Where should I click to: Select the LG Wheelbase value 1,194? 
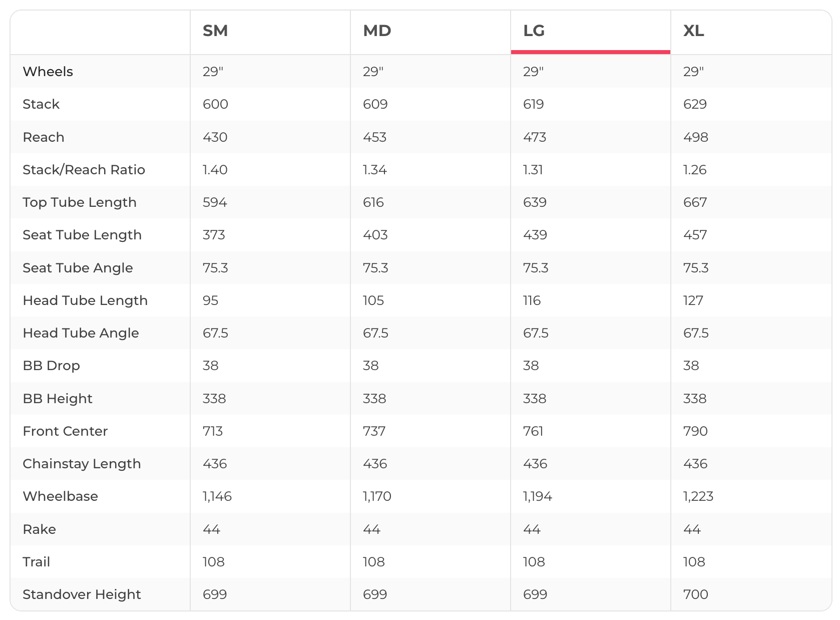537,496
